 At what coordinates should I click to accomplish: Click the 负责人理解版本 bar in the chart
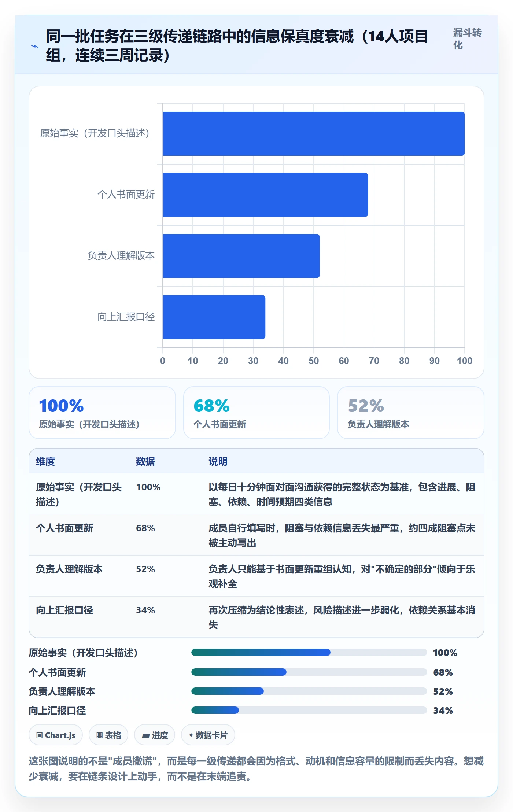click(x=241, y=256)
